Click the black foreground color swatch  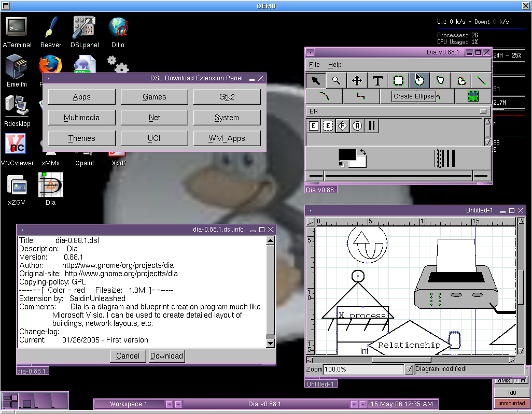[x=346, y=155]
